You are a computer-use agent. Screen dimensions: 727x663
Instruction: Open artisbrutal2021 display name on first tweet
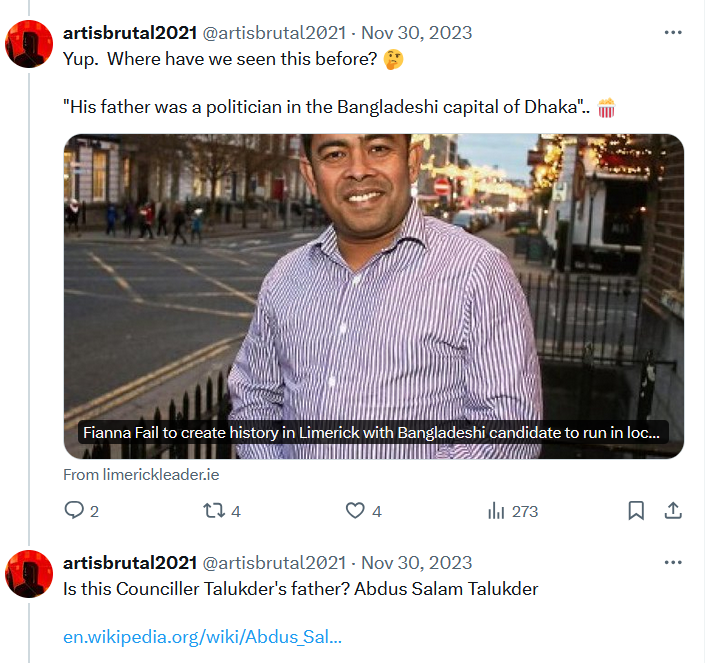tap(130, 33)
